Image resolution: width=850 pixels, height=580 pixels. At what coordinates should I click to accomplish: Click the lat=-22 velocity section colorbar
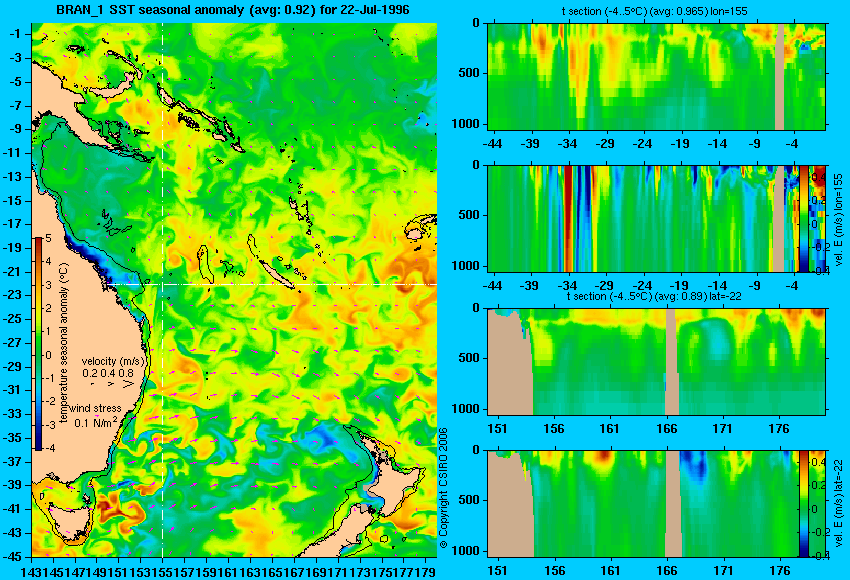click(804, 504)
